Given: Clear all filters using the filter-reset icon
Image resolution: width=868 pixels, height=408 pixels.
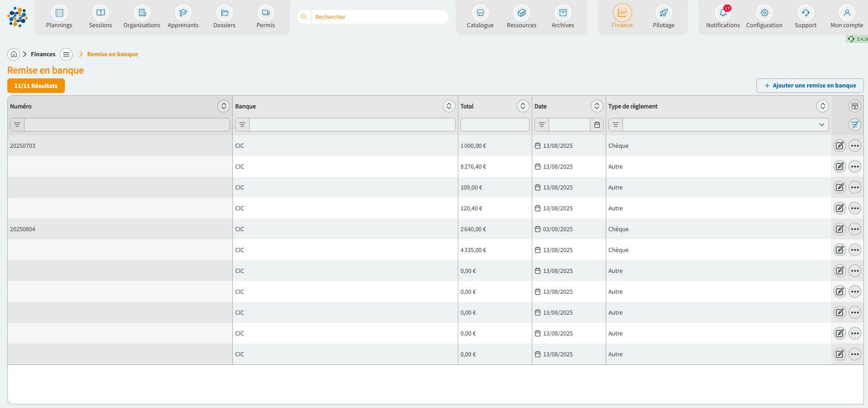Looking at the screenshot, I should (x=855, y=125).
